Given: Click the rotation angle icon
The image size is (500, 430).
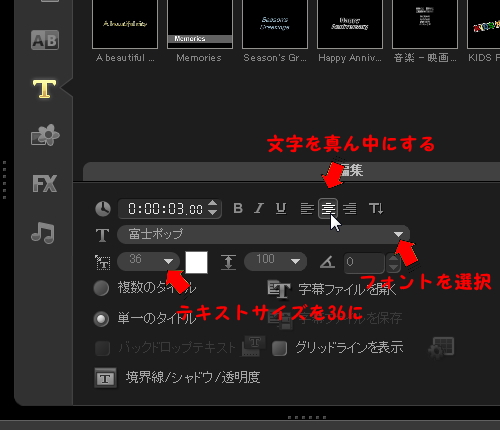Looking at the screenshot, I should point(327,262).
